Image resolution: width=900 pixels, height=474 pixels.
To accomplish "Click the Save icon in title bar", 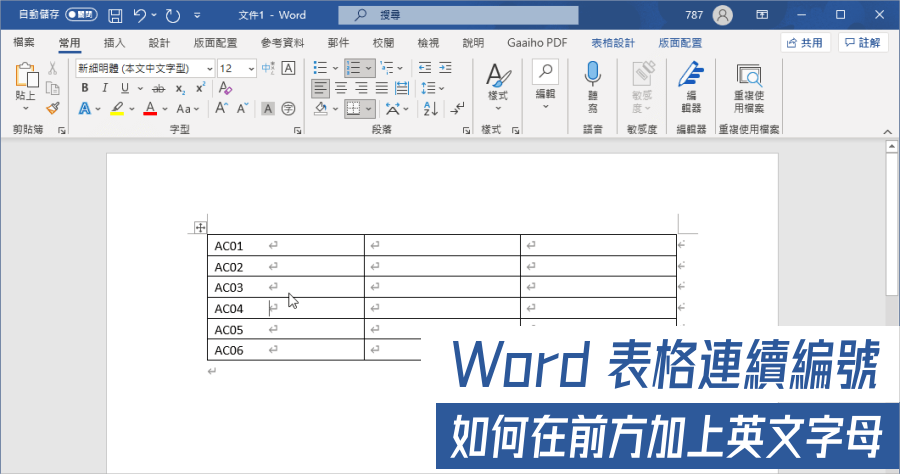I will tap(115, 15).
